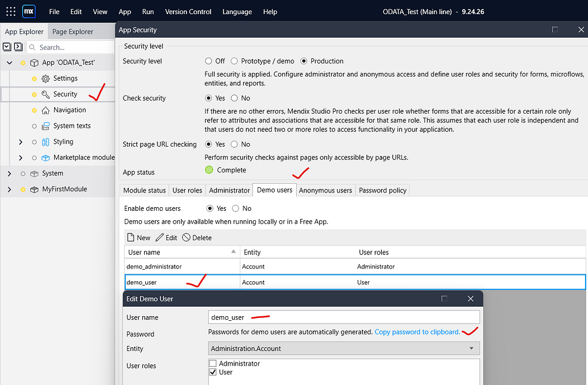Open Settings gear icon in App Explorer
The height and width of the screenshot is (385, 588).
[x=45, y=78]
